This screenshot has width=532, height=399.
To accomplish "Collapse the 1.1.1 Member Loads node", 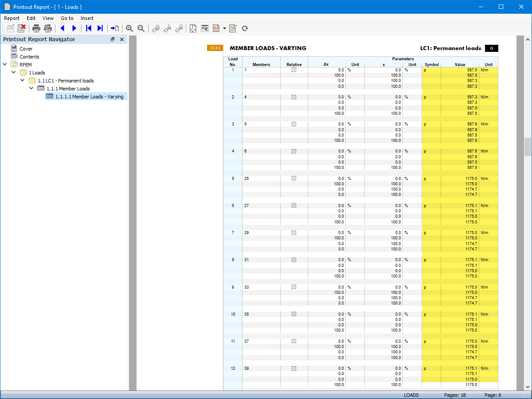I will (x=31, y=88).
